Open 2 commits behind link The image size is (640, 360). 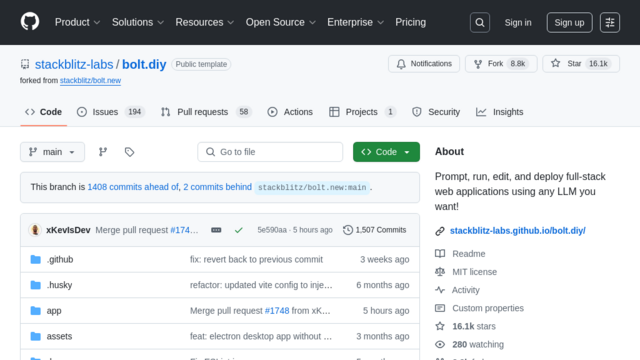(217, 187)
